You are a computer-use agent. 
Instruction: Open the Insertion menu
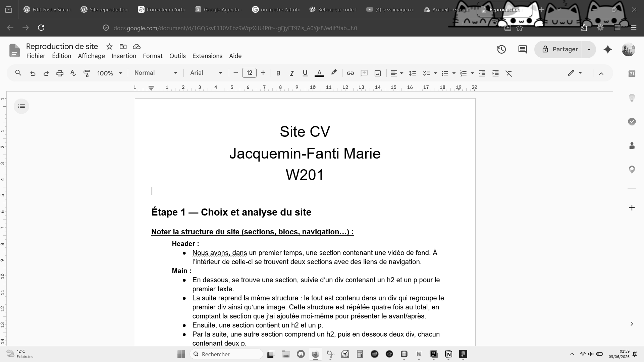[124, 56]
